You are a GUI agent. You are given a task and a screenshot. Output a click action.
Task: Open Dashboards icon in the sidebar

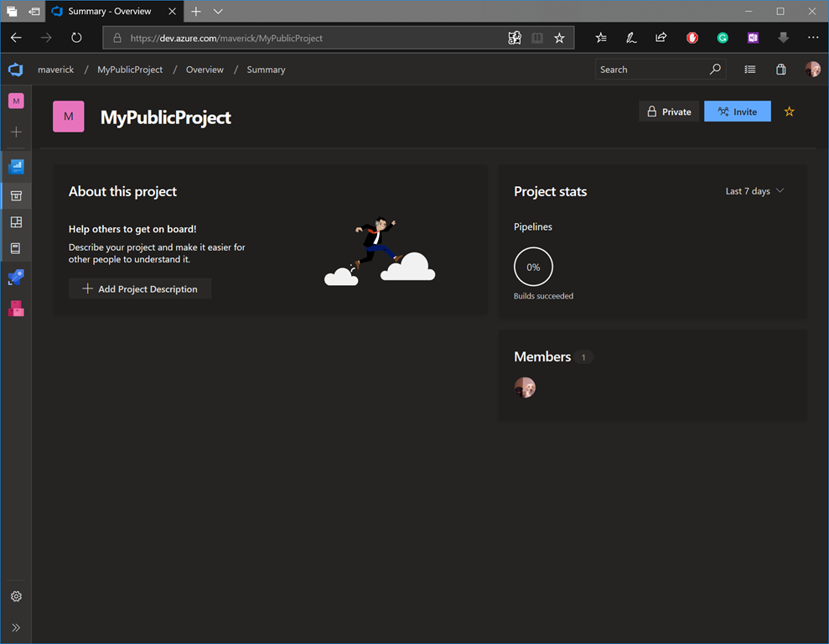pos(16,222)
